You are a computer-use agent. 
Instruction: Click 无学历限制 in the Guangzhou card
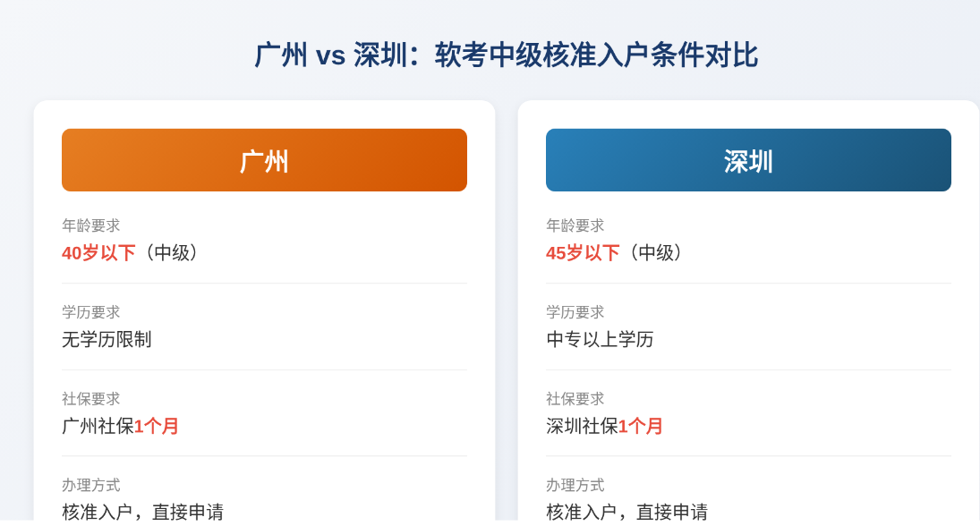(107, 339)
